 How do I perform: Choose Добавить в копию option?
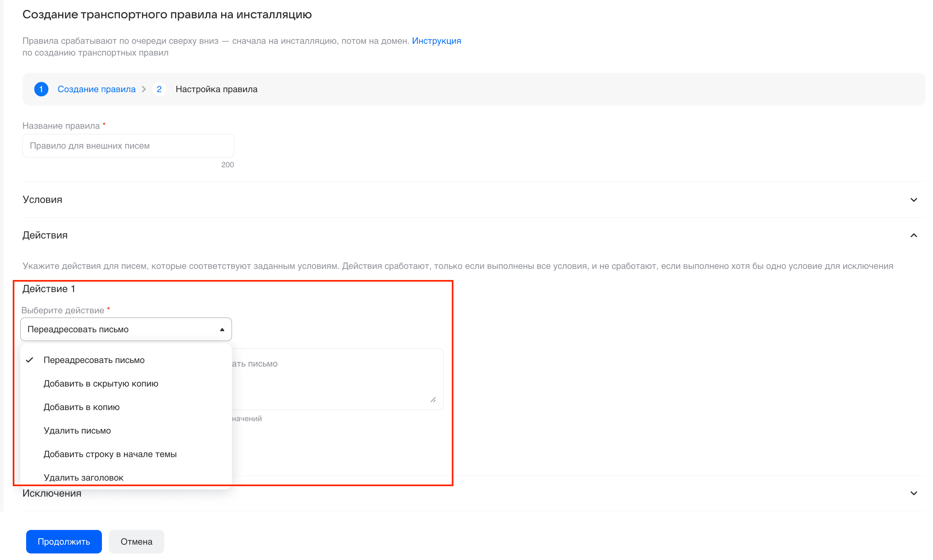tap(126, 407)
